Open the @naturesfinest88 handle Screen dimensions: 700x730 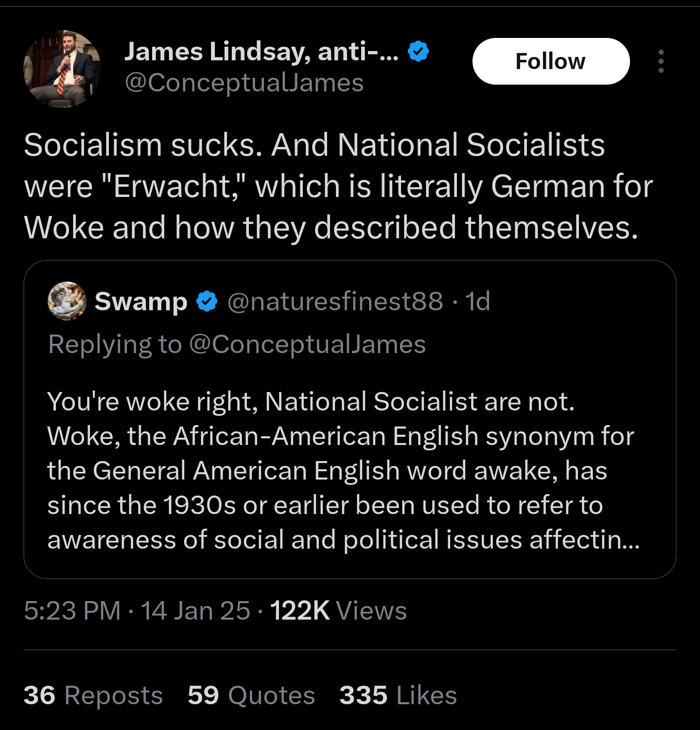click(x=335, y=302)
